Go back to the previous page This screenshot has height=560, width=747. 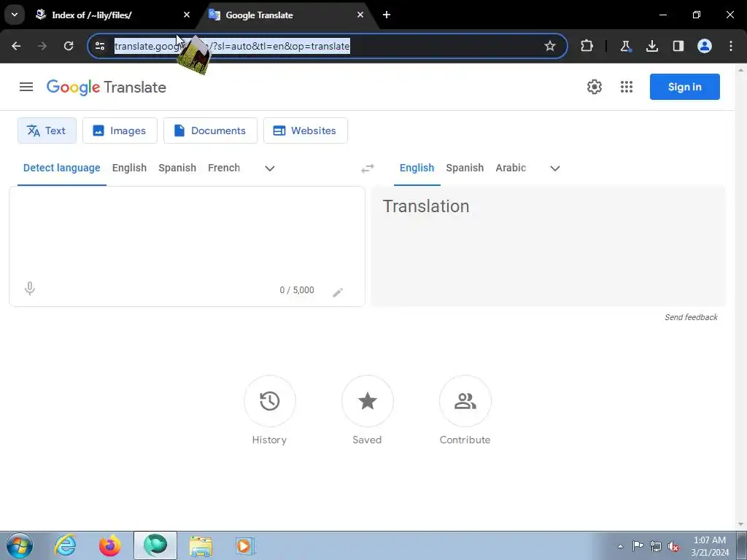point(16,46)
